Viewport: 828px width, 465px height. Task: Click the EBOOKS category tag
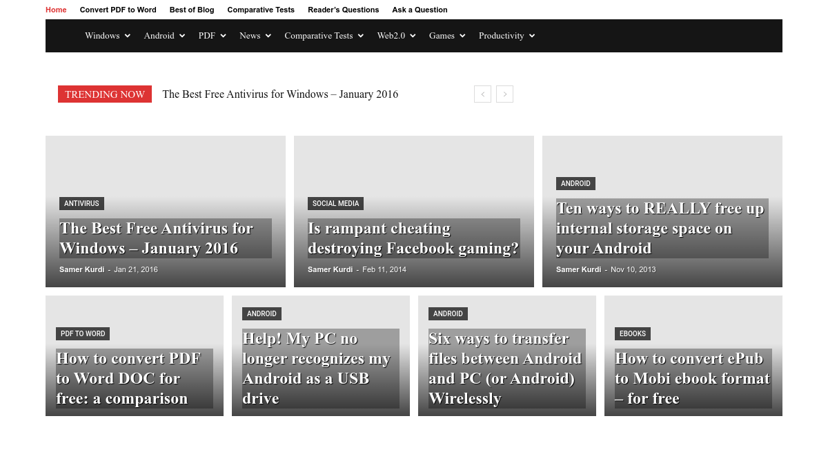[x=633, y=334]
